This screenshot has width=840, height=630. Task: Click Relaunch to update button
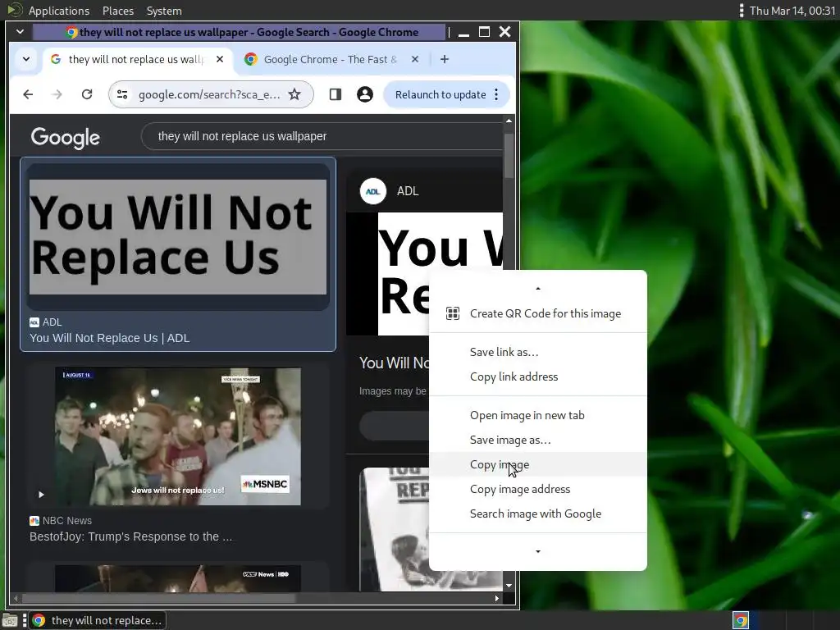(441, 95)
